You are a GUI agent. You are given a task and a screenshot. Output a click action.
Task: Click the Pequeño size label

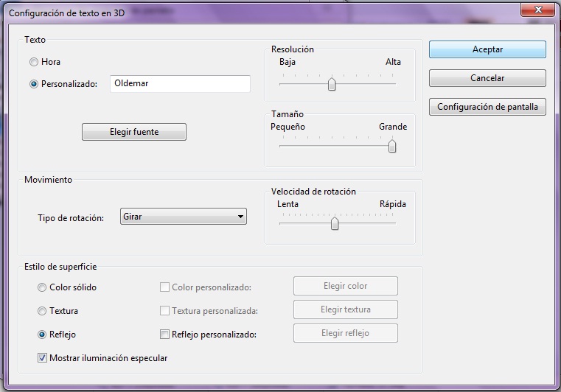pos(288,127)
